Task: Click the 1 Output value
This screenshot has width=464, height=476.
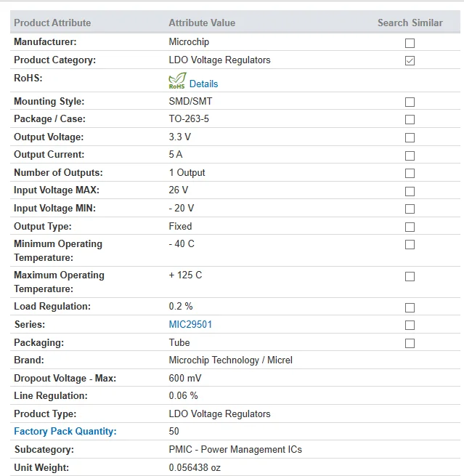Action: tap(187, 173)
